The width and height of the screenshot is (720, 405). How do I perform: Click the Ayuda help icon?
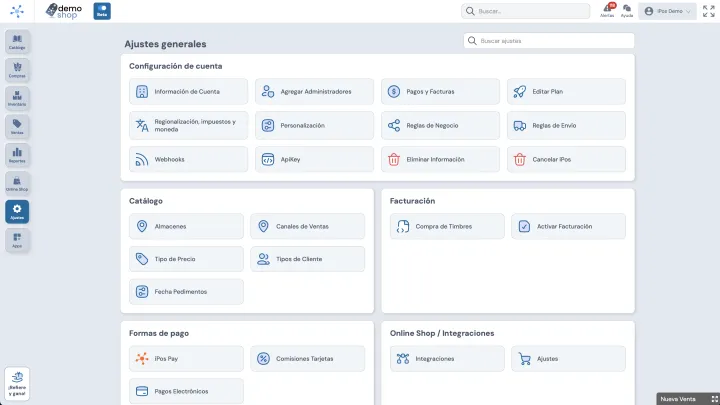[x=627, y=11]
